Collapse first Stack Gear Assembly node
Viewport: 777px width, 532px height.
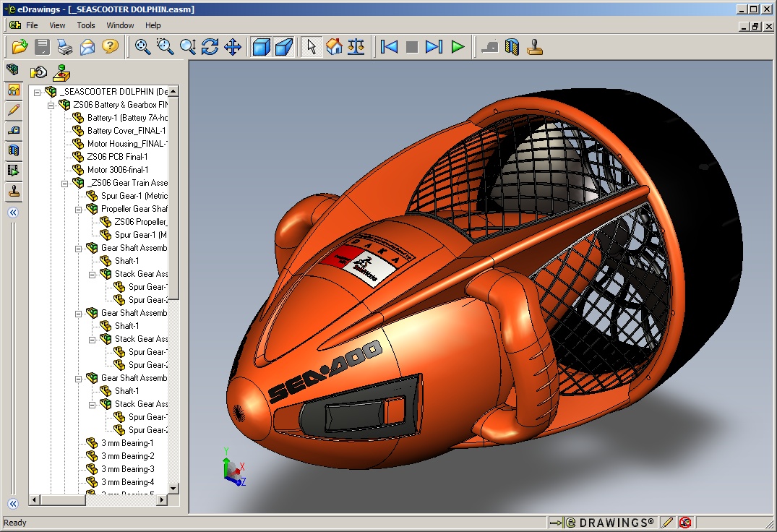pyautogui.click(x=93, y=275)
